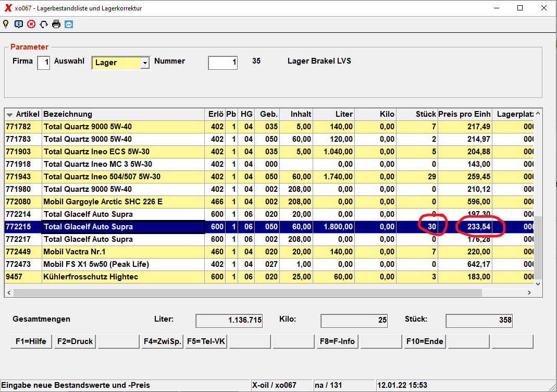Open the info speech bubble icon

[19, 24]
